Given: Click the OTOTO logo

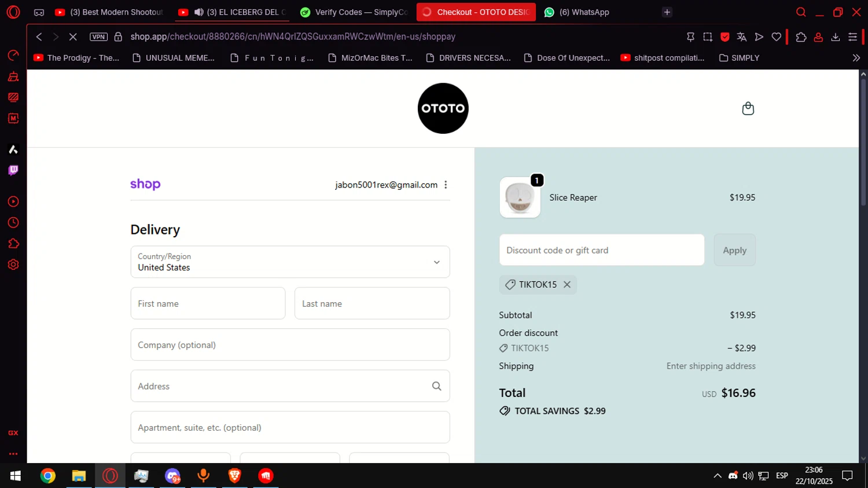Looking at the screenshot, I should [443, 108].
